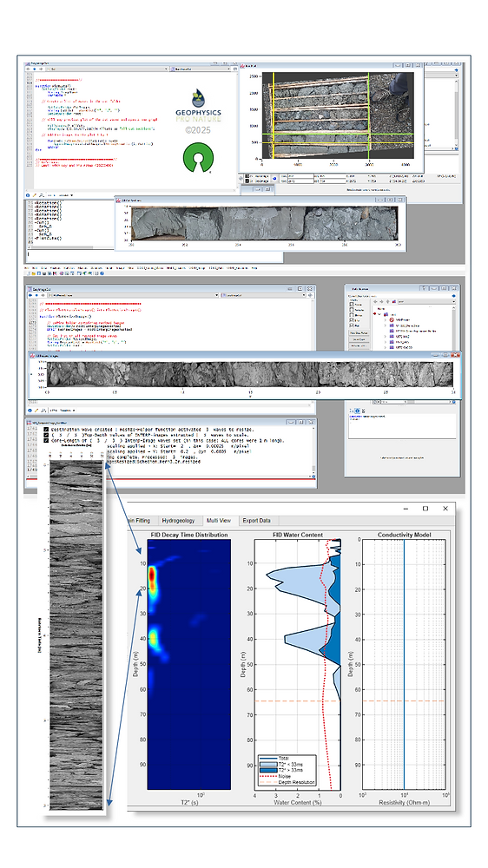Screen dimensions: 488x868
Task: Toggle the Strings checkbox in Data Browser
Action: 351,316
